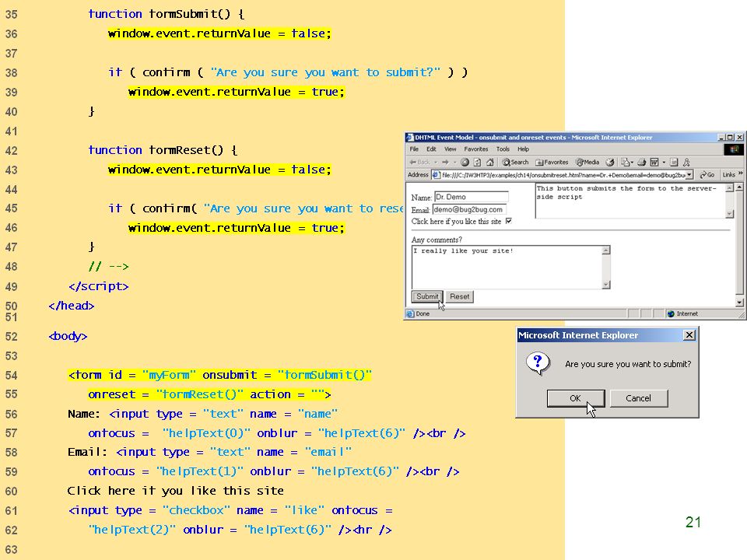Open the Help menu in IE
This screenshot has width=747, height=560.
[523, 149]
